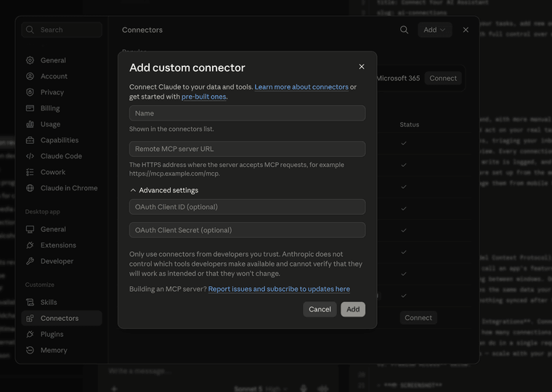552x392 pixels.
Task: Open the pre-built ones link
Action: coord(204,97)
